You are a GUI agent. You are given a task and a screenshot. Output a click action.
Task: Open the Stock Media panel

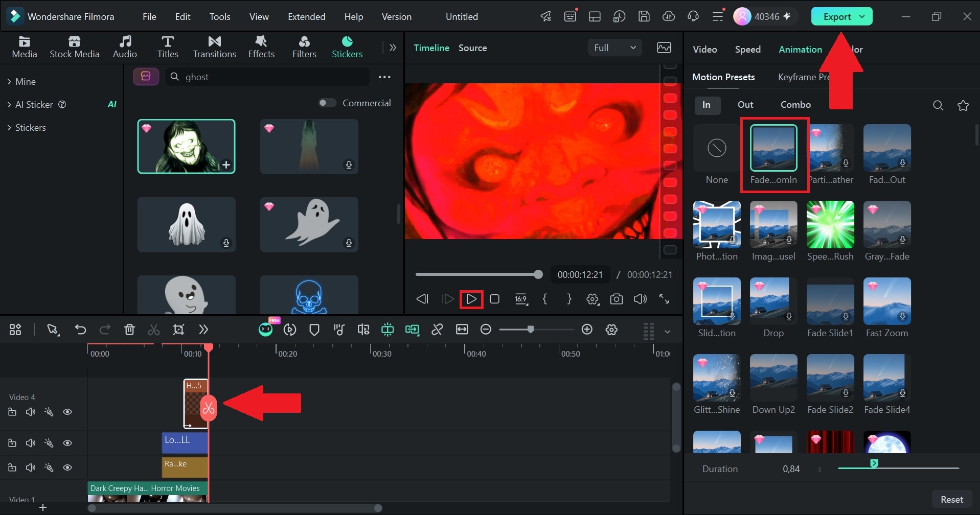point(75,47)
